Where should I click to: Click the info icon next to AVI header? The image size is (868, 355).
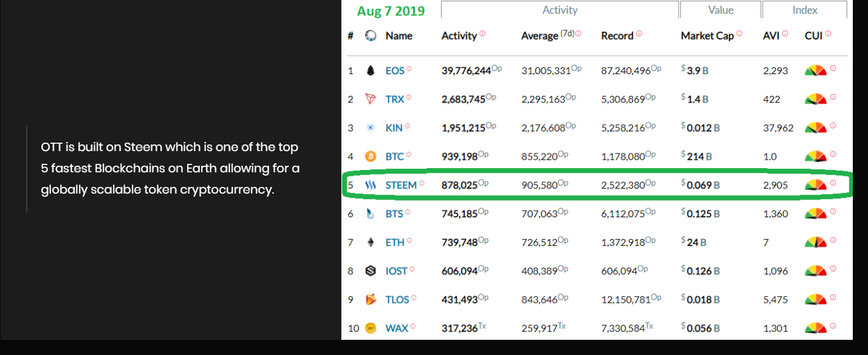[x=785, y=33]
